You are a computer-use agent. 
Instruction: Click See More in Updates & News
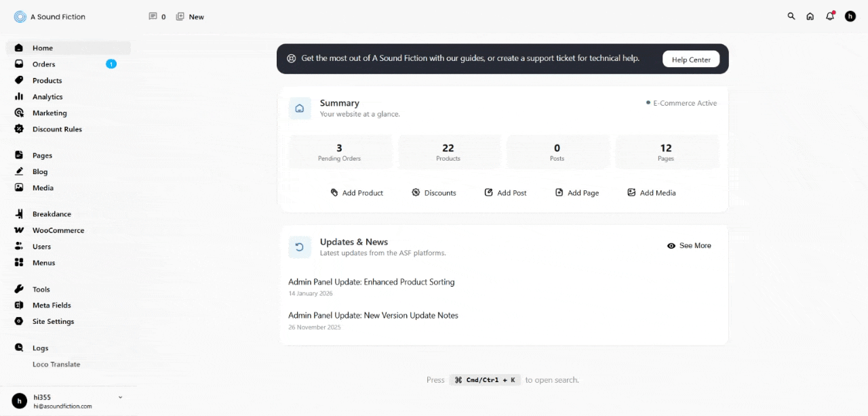(689, 246)
